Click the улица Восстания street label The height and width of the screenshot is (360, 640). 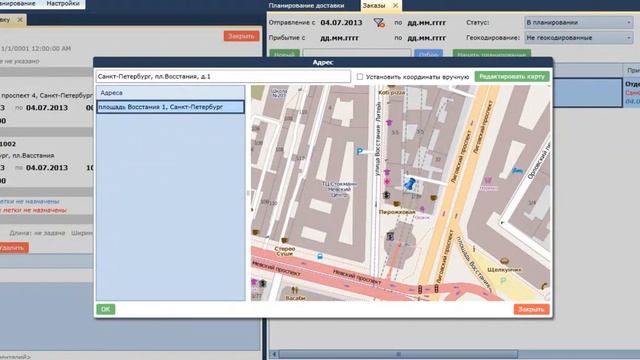(377, 150)
